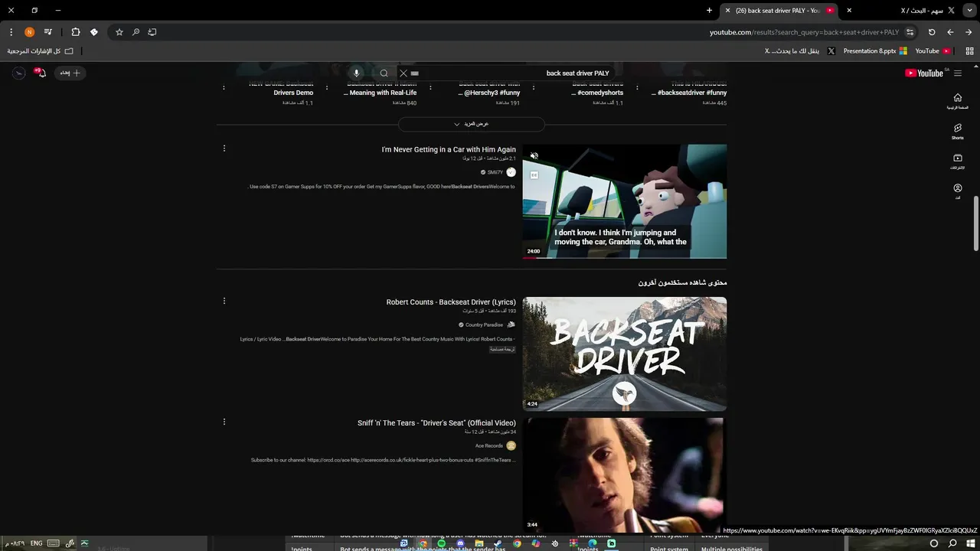Open the Chrome three-dot menu
The width and height of the screenshot is (980, 551).
(11, 32)
